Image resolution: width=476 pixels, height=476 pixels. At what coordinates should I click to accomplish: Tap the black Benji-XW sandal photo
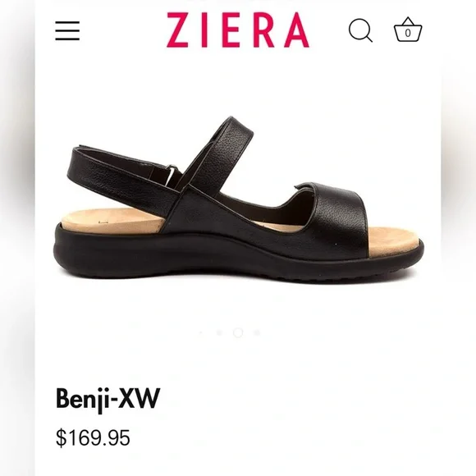point(239,200)
